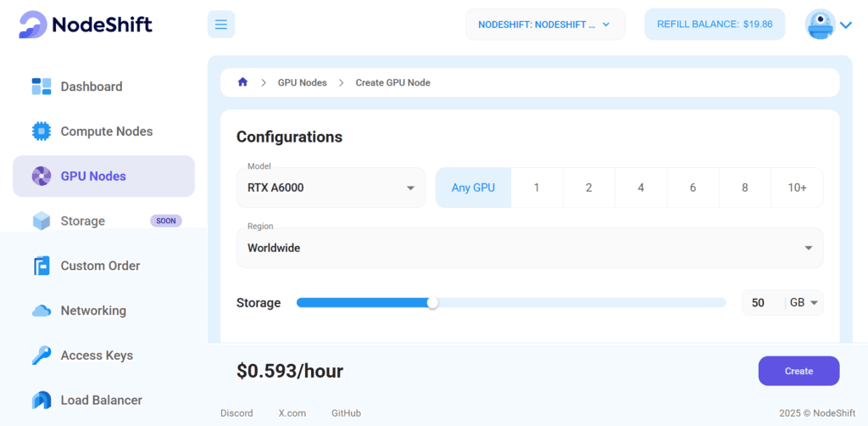The image size is (868, 426).
Task: Click the NodeShift logo icon
Action: coord(33,25)
